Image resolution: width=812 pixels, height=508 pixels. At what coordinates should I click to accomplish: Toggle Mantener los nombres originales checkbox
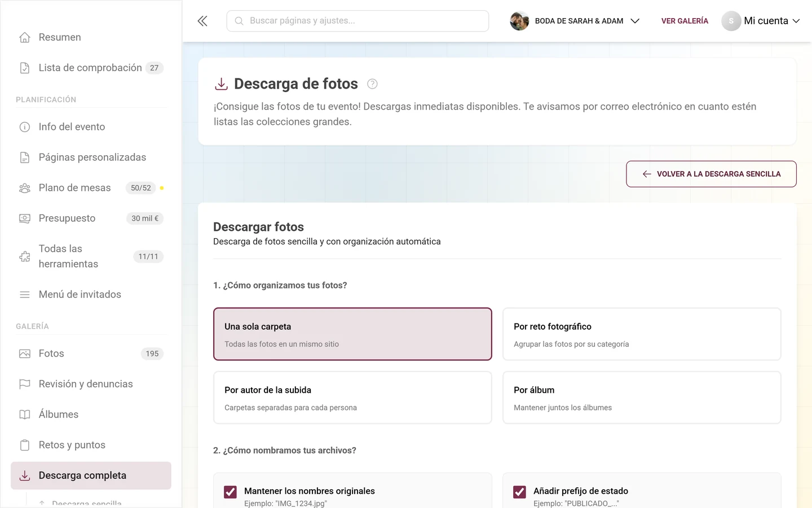click(x=230, y=492)
